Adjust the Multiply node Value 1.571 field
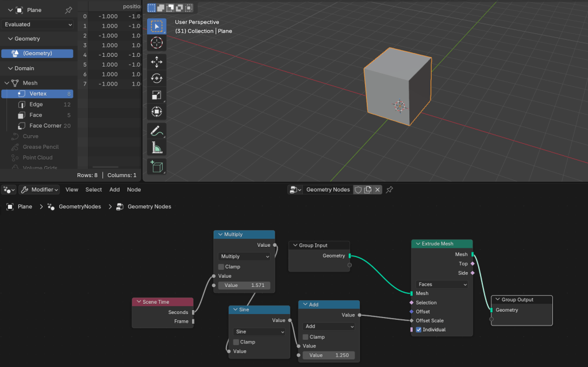 click(x=244, y=285)
